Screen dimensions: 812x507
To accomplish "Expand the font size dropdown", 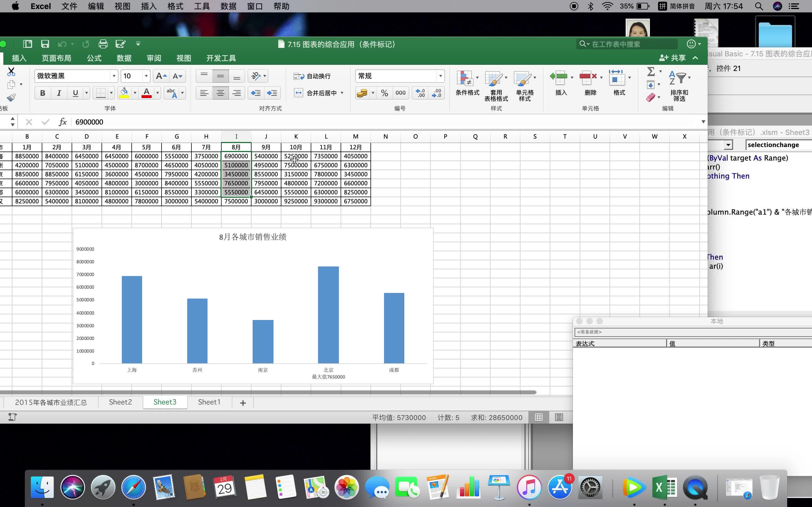I will [146, 76].
